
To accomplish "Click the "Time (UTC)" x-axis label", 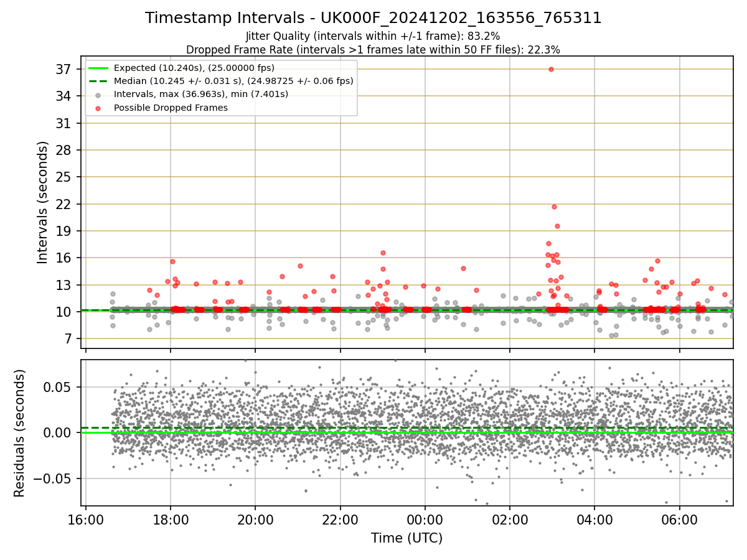I will pyautogui.click(x=406, y=538).
